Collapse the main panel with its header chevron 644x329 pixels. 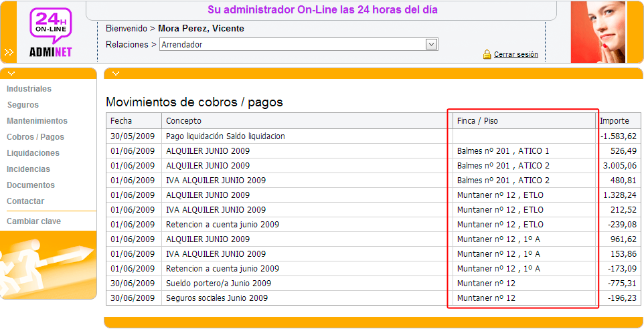point(115,73)
